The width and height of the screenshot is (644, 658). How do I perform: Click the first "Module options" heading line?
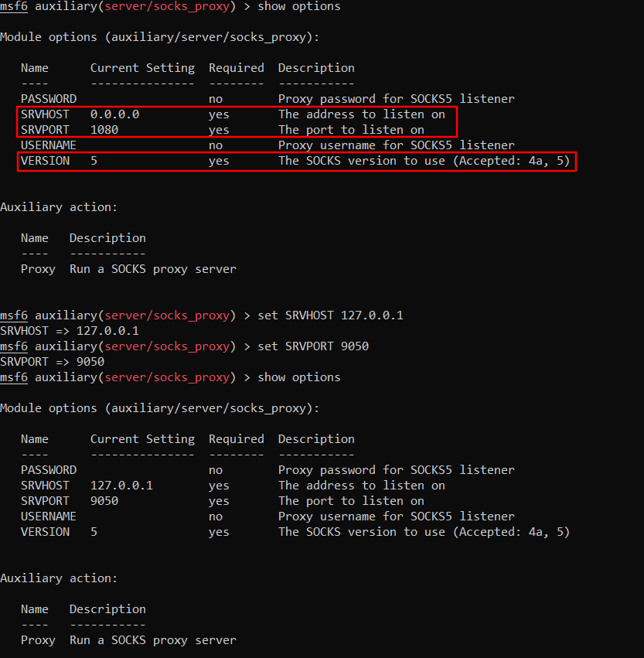pos(159,37)
